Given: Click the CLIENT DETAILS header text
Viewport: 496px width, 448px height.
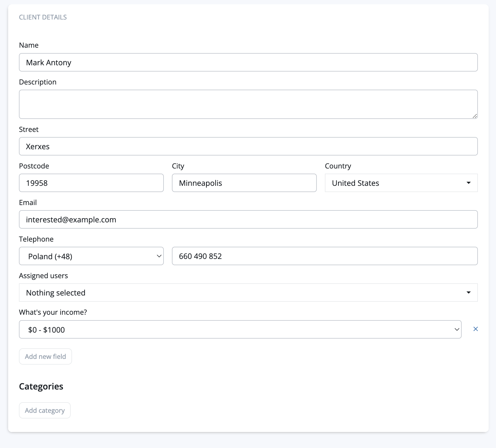Looking at the screenshot, I should 43,17.
